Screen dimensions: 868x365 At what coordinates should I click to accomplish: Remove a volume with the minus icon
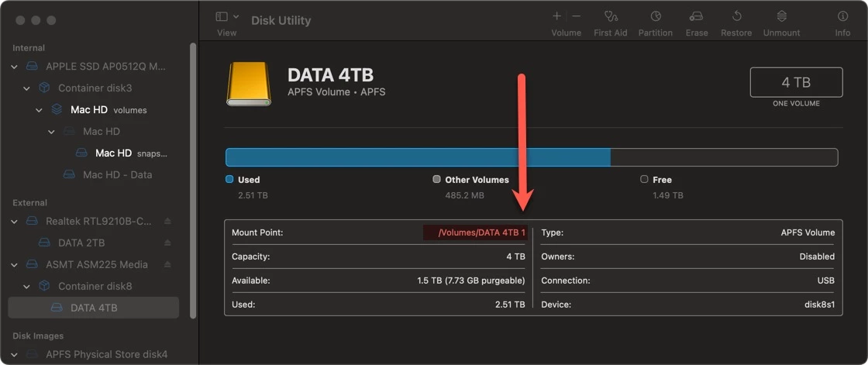pos(577,16)
